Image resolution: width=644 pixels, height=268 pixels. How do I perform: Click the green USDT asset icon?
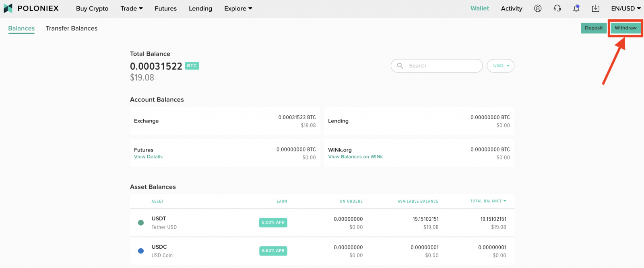pyautogui.click(x=141, y=222)
